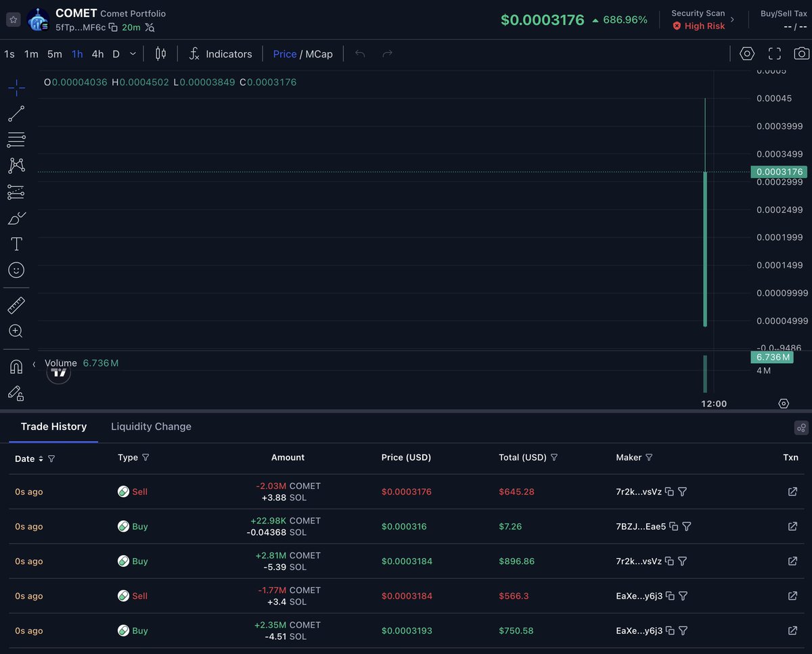Open transaction link for $645.28 sell
This screenshot has height=654, width=812.
click(x=792, y=492)
